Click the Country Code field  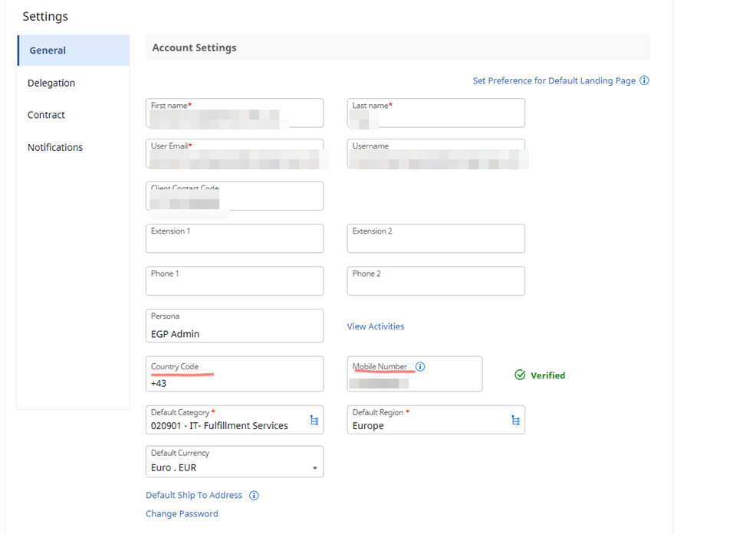[x=234, y=382]
